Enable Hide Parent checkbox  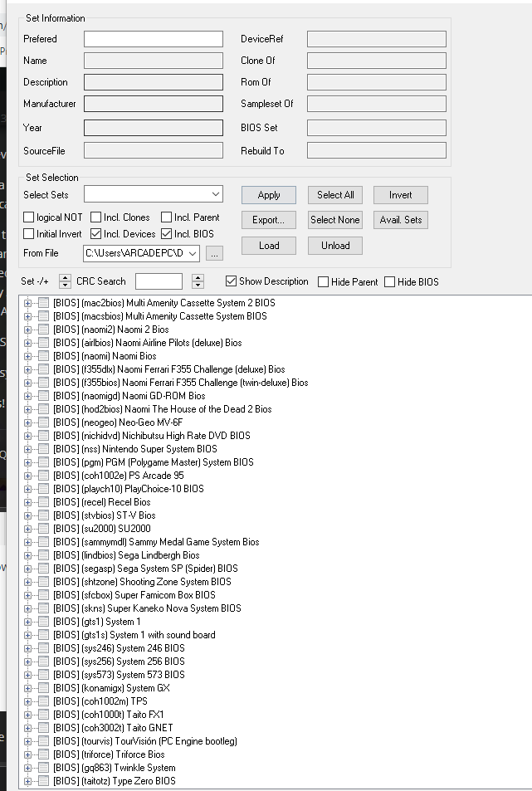tap(323, 282)
